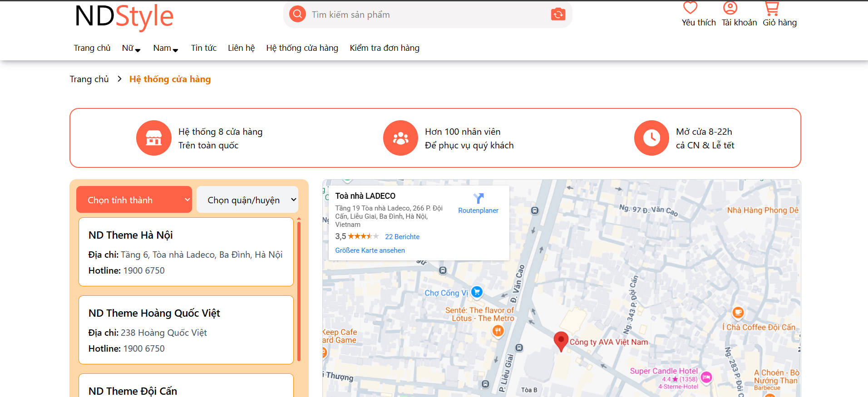
Task: Click Yêu thích label text
Action: pos(699,23)
